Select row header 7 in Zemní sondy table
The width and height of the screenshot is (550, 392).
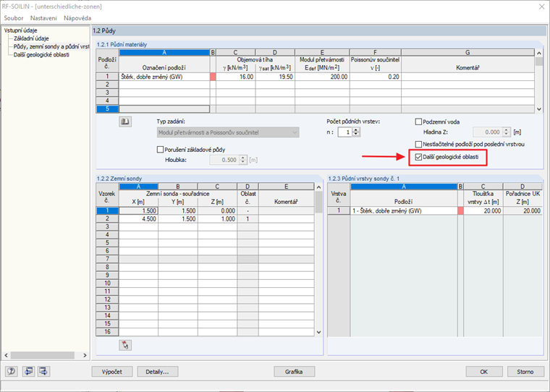tap(107, 259)
